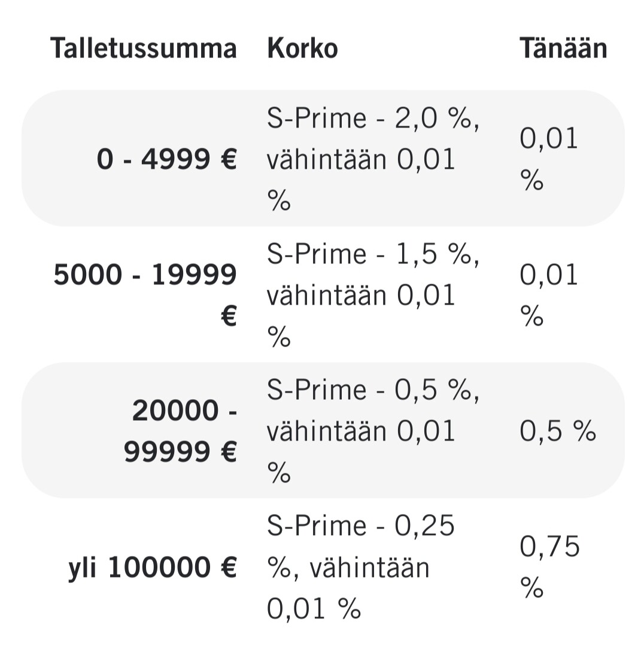Select "vähintään 0,01" in the S-Prime - 2,0 % cell
The width and height of the screenshot is (644, 656).
pos(361,160)
